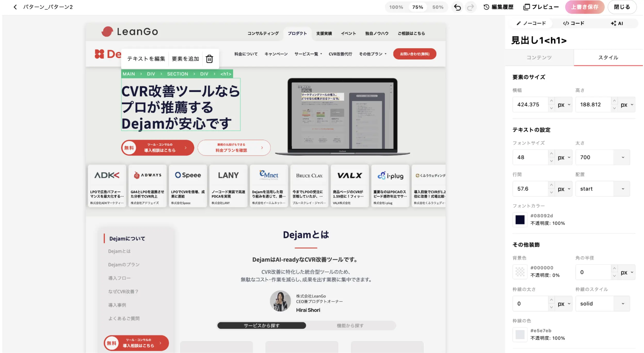
Task: Decrease 行間 with the down stepper
Action: (x=551, y=192)
